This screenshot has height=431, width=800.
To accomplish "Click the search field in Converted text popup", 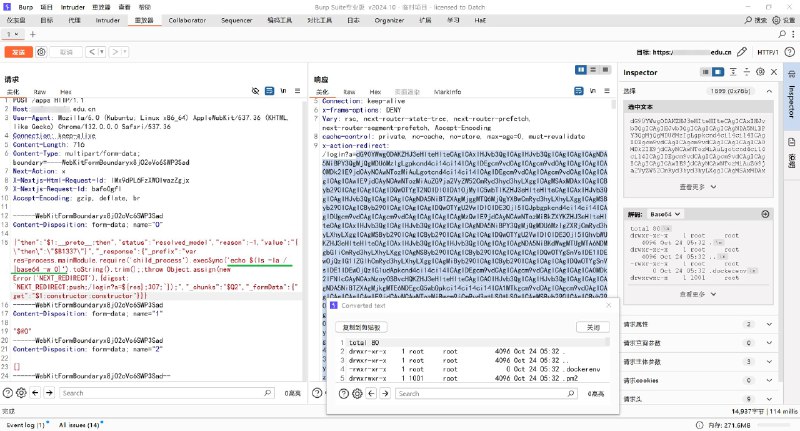I will click(x=480, y=394).
